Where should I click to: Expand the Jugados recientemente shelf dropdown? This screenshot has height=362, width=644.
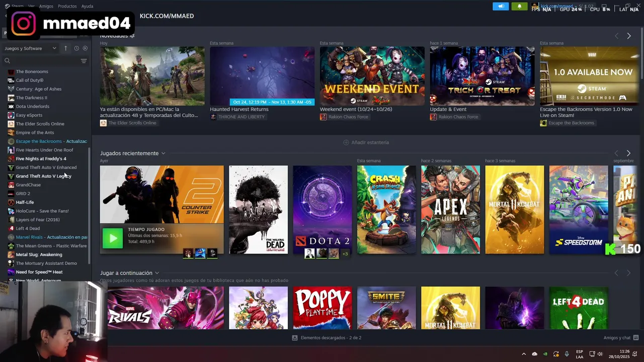click(163, 153)
